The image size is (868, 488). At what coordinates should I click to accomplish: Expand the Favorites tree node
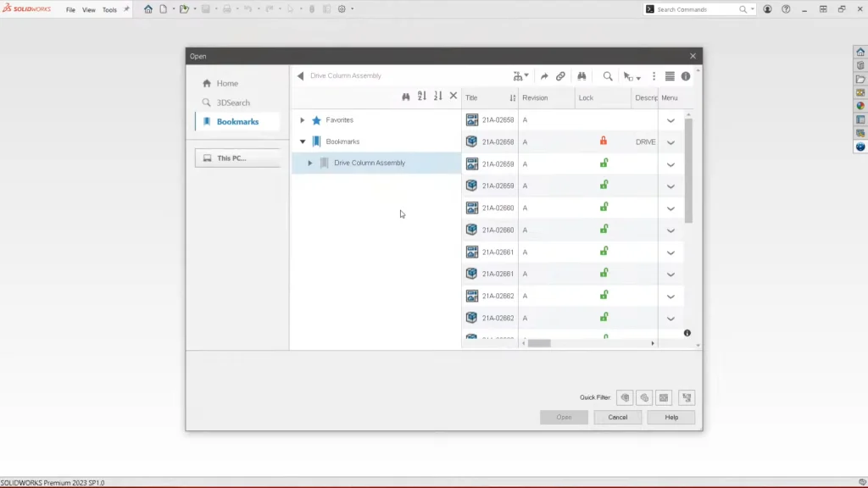pyautogui.click(x=303, y=120)
